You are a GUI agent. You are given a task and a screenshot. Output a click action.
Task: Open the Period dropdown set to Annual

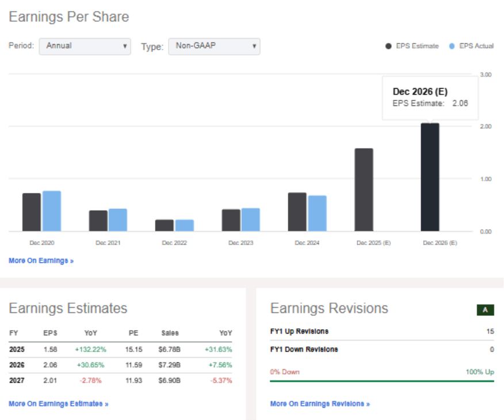click(x=85, y=46)
